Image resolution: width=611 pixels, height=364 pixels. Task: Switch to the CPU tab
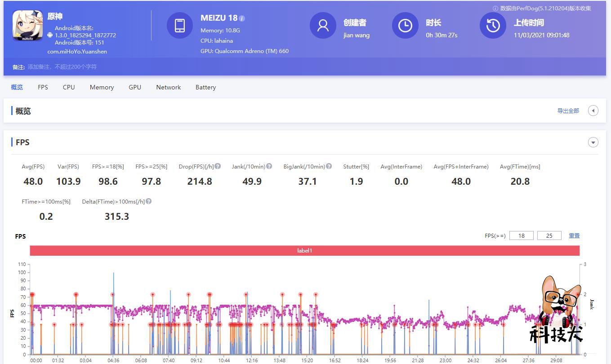[x=69, y=87]
